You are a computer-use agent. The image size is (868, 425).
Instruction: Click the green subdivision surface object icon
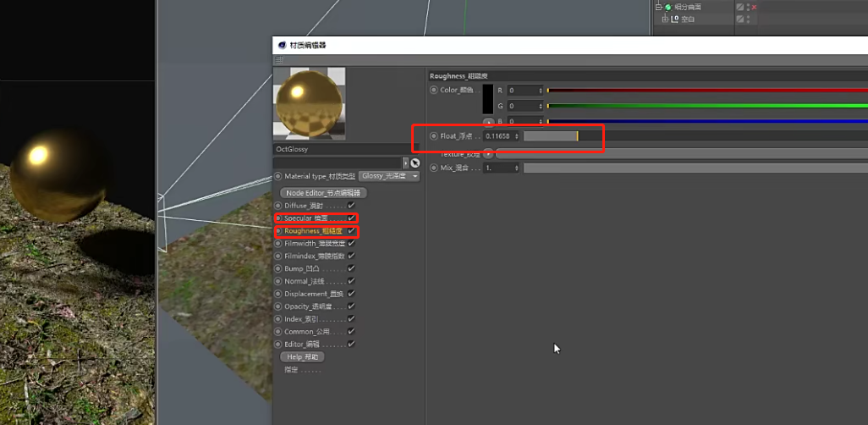(667, 8)
